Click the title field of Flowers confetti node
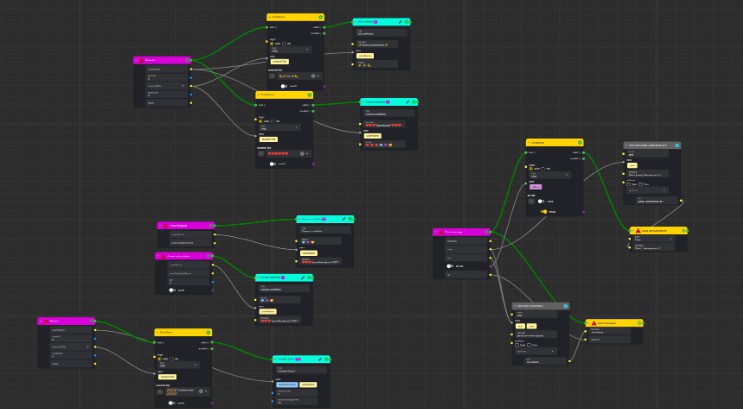The width and height of the screenshot is (743, 409). tap(325, 230)
